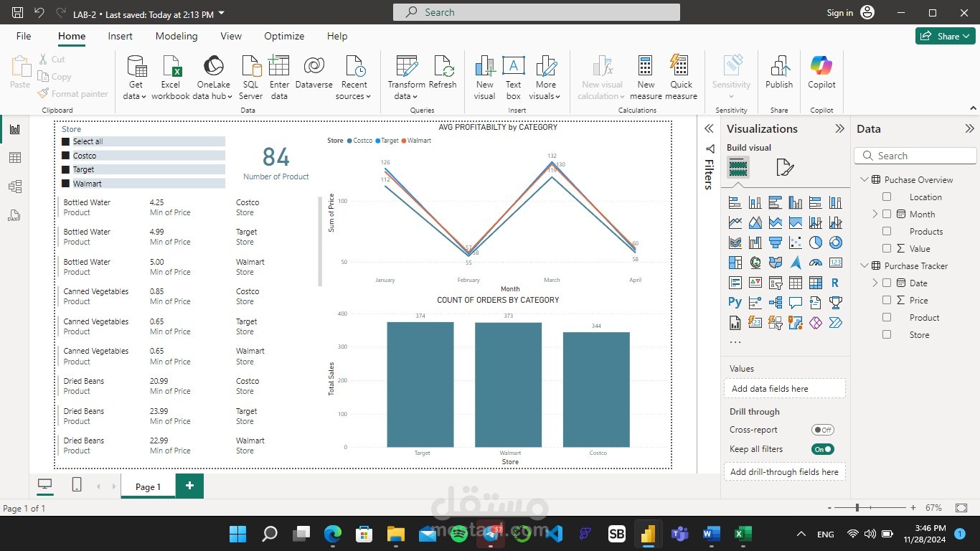This screenshot has width=980, height=551.
Task: Switch to mobile layout view
Action: (x=77, y=485)
